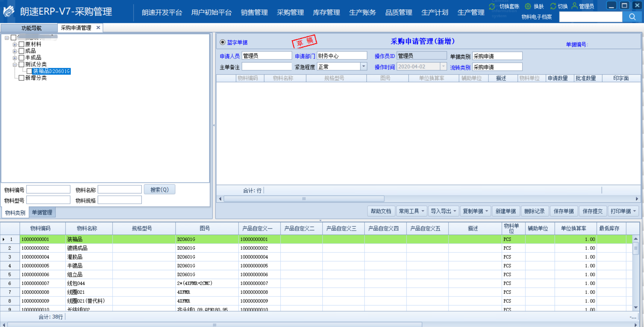The width and height of the screenshot is (644, 327).
Task: Click the 朗速ERP logo icon
Action: pos(9,12)
